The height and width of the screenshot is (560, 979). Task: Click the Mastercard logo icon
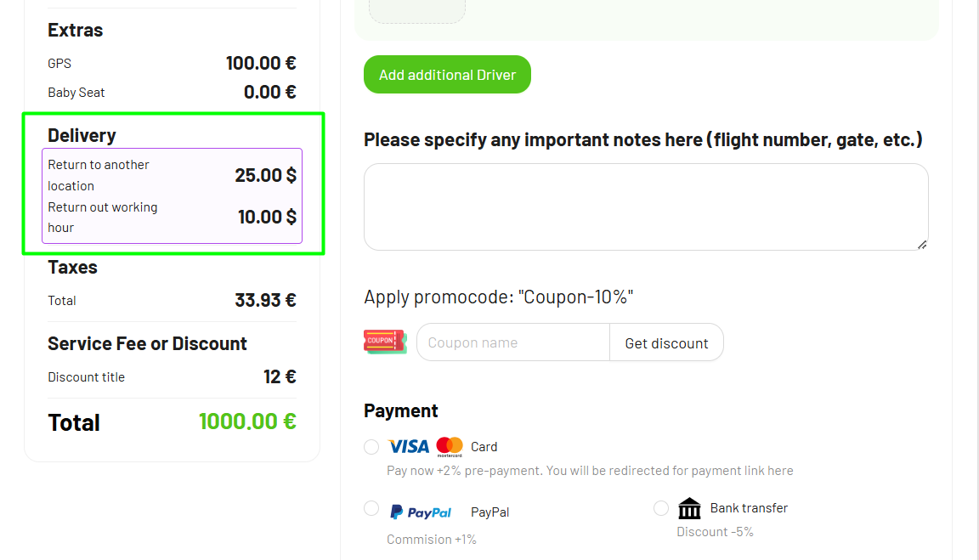[x=450, y=446]
